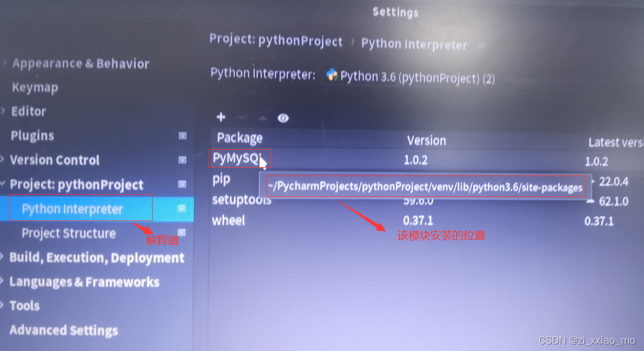
Task: Expand the Editor settings section
Action: click(x=3, y=110)
